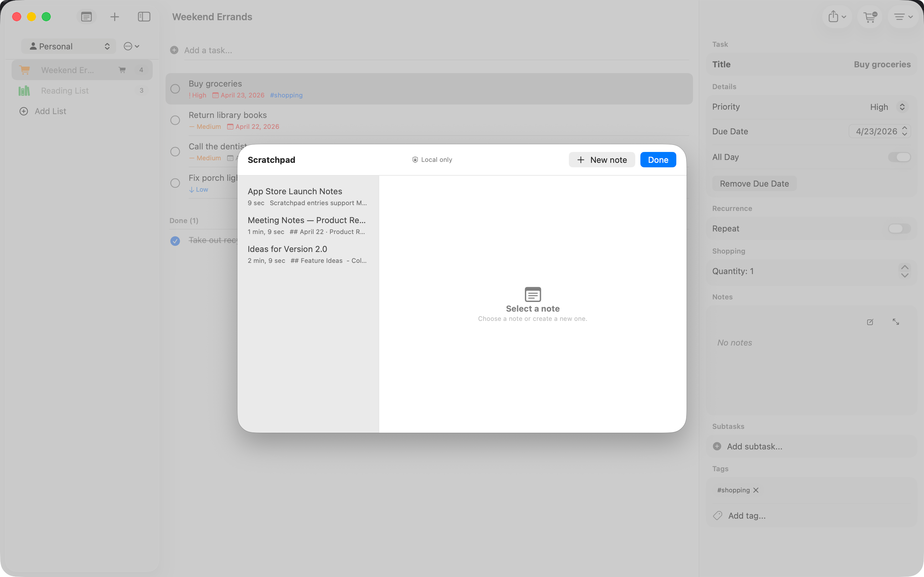The width and height of the screenshot is (924, 577).
Task: Select the Ideas for Version 2.0 note
Action: [287, 249]
